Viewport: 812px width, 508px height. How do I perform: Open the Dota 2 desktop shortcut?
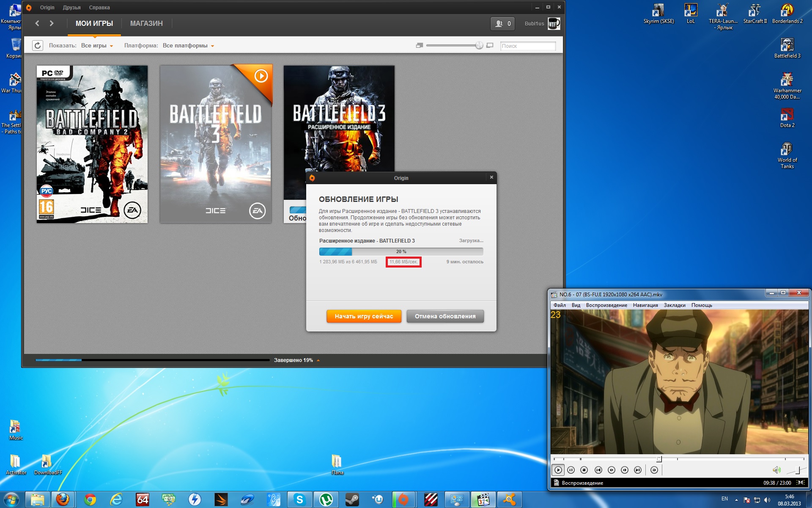pyautogui.click(x=787, y=118)
